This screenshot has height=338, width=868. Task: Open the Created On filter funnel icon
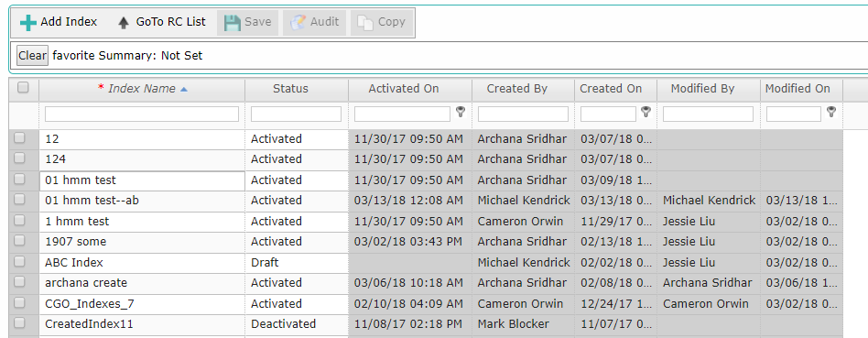646,113
